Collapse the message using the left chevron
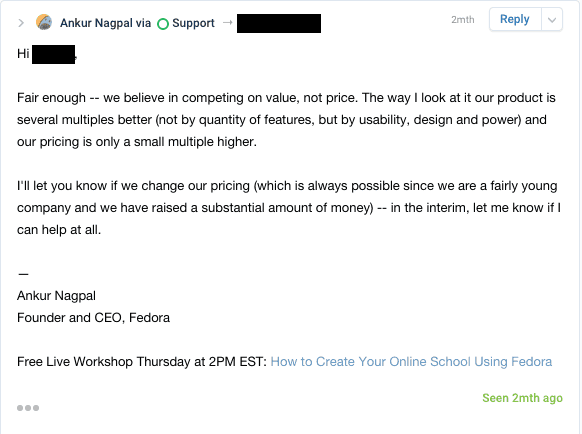 pyautogui.click(x=21, y=23)
